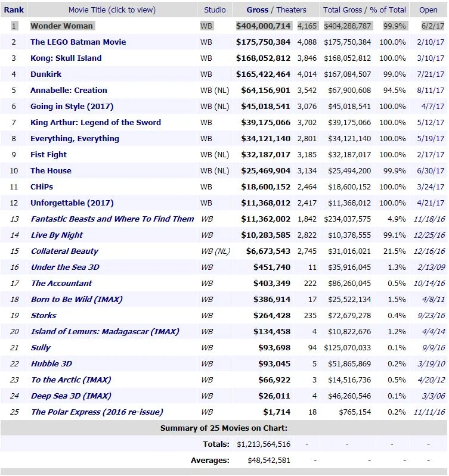
Task: Open Live By Night link
Action: [x=57, y=235]
